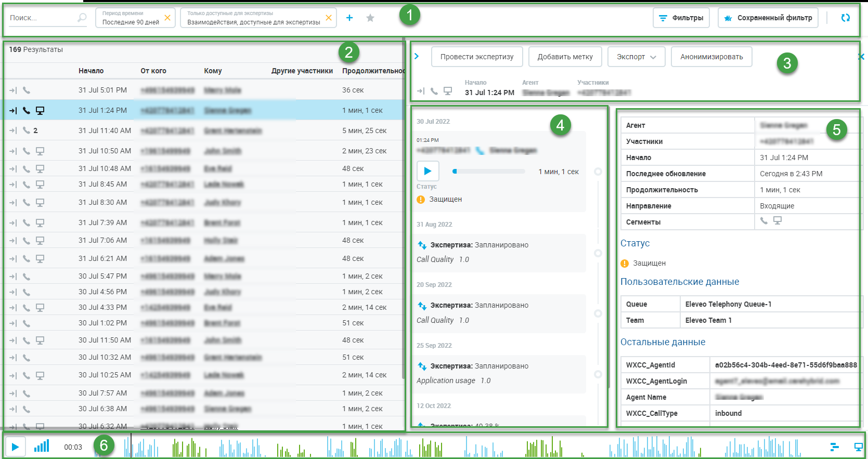The image size is (868, 459).
Task: Click timeline marker for 30 Jul 2022 entry
Action: coord(598,172)
